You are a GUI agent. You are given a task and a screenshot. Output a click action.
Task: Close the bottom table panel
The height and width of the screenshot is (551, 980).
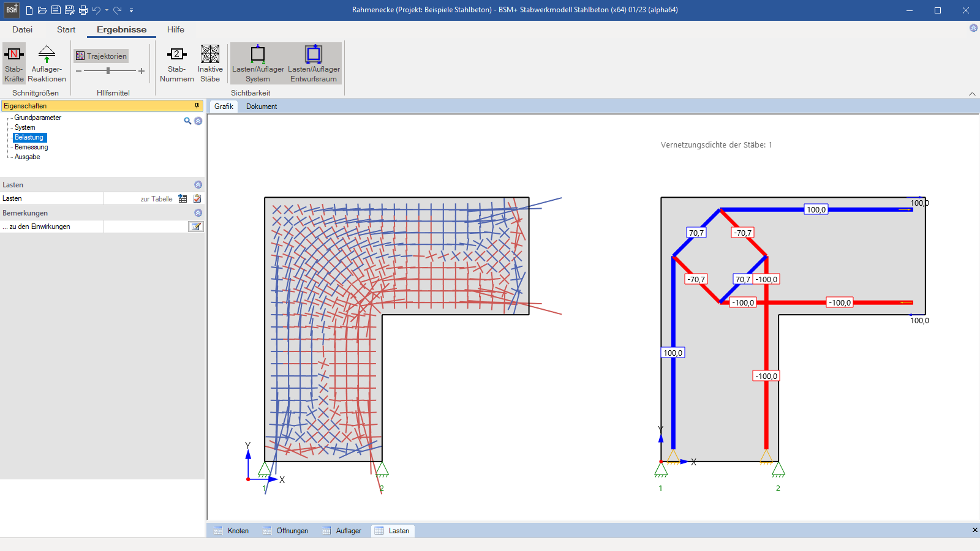(974, 530)
